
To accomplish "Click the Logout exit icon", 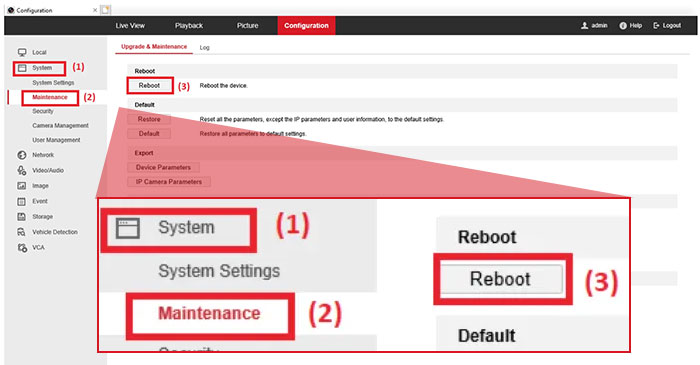I will (656, 25).
